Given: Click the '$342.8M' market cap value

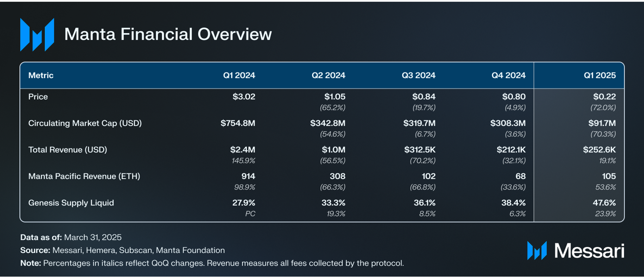Looking at the screenshot, I should 328,123.
